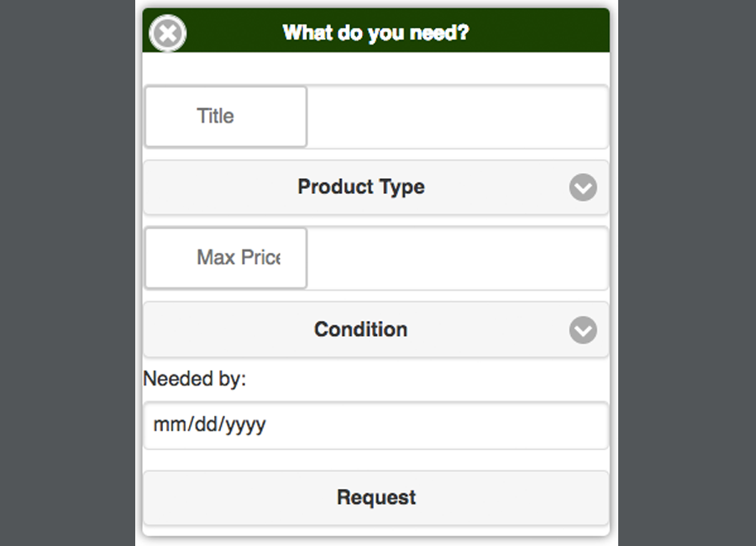
Task: Focus the Title text input
Action: pyautogui.click(x=456, y=117)
